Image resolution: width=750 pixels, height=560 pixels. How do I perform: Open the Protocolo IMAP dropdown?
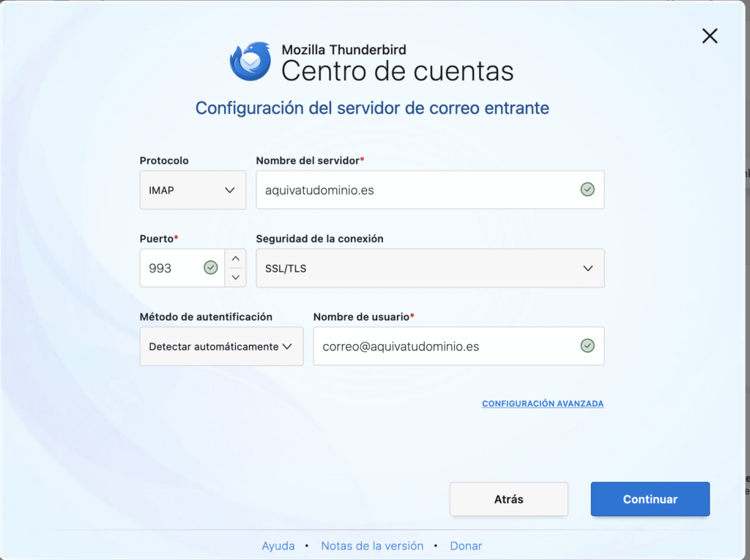(x=193, y=190)
